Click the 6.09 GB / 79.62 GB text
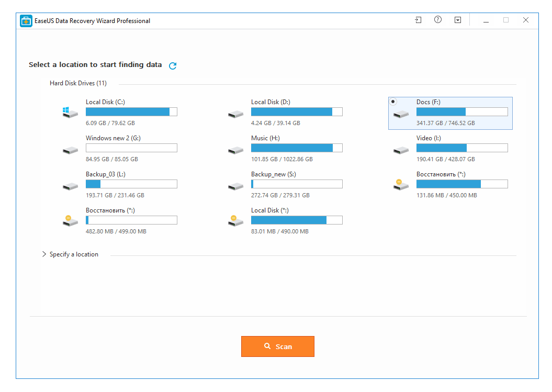Image resolution: width=552 pixels, height=392 pixels. point(110,123)
